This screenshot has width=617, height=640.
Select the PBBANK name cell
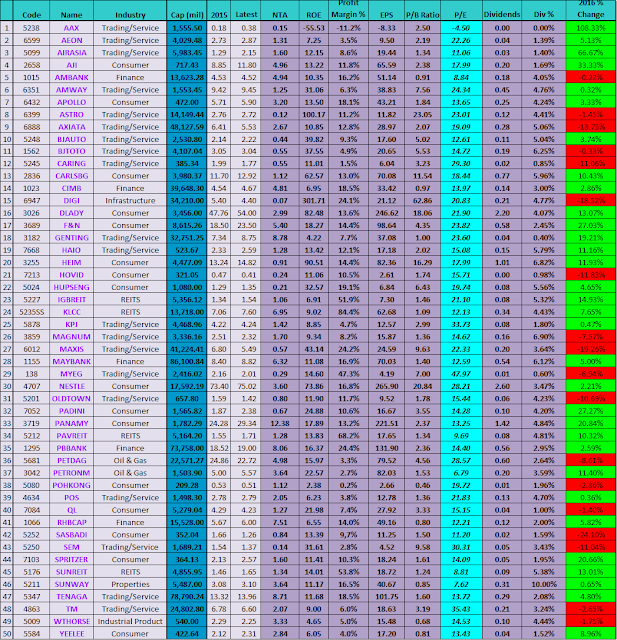click(x=71, y=448)
